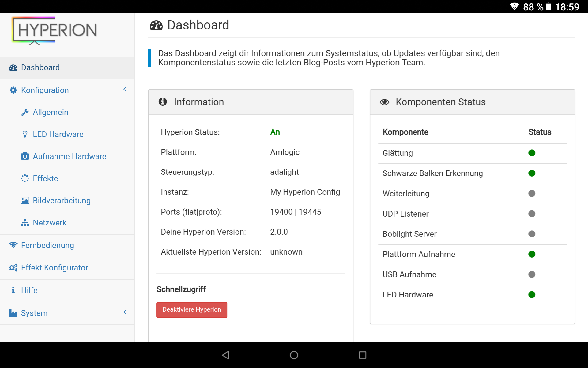Tap the Android home button
The image size is (588, 368).
pos(294,355)
